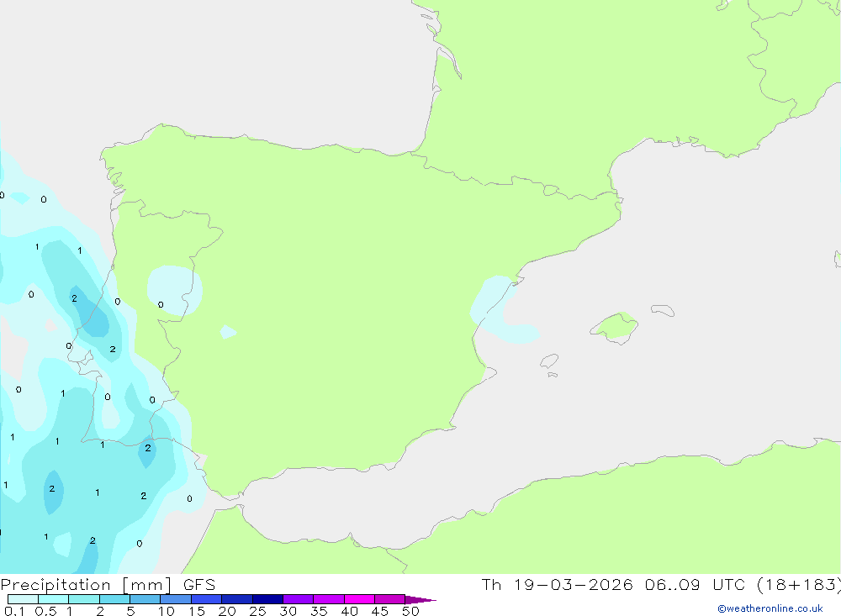Click the 0.1–0.5 mm palest legend swatch
Image resolution: width=841 pixels, height=616 pixels.
tap(23, 599)
